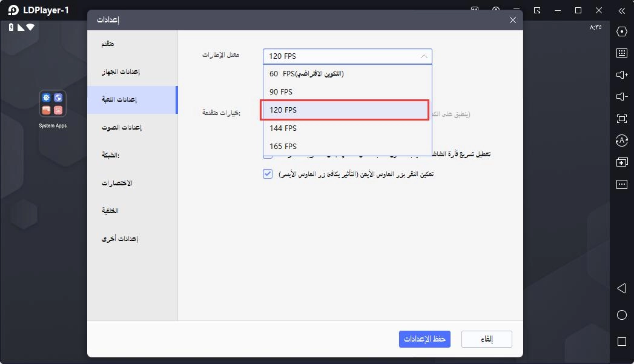
Task: Open the more options ellipsis icon
Action: pos(621,184)
